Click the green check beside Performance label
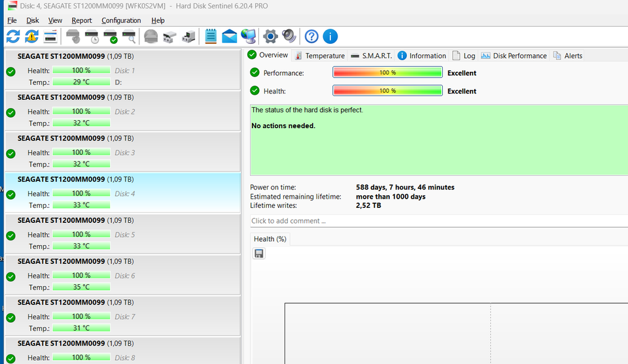Screen dimensions: 628x364 pos(254,73)
